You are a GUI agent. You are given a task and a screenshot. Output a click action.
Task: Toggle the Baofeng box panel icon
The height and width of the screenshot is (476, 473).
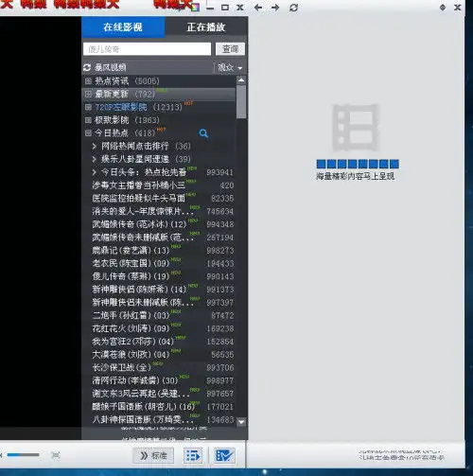[x=224, y=456]
